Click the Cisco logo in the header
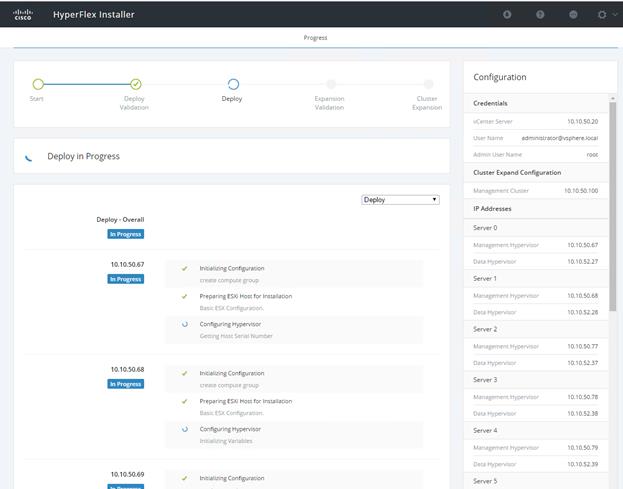Image resolution: width=623 pixels, height=489 pixels. click(23, 15)
